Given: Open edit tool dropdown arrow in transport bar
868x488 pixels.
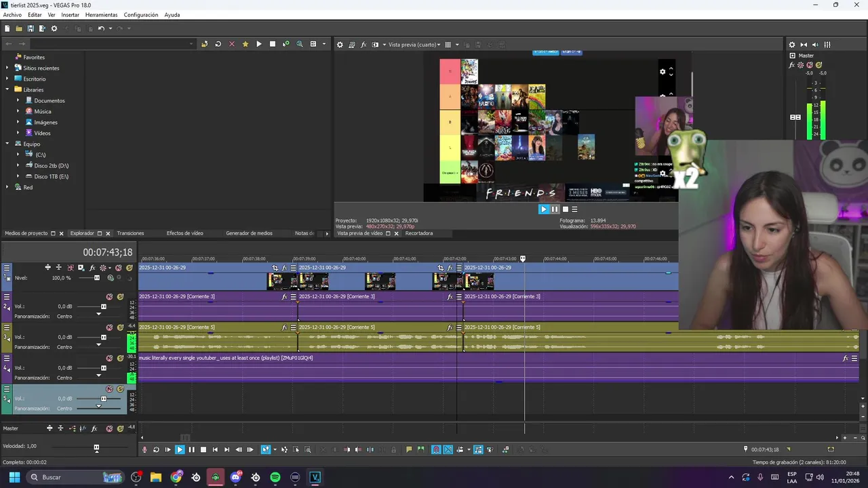Looking at the screenshot, I should (x=275, y=449).
